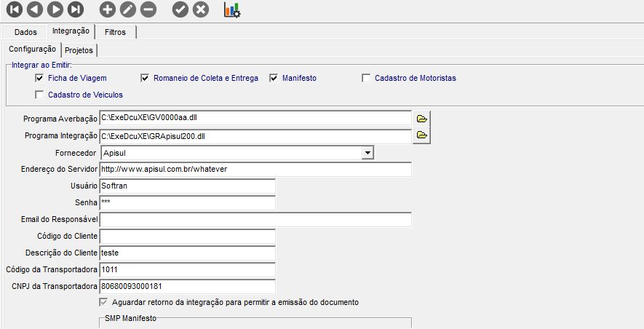Enable Cadastro de Veículos checkbox
Screen dimensions: 644x329
[x=40, y=95]
